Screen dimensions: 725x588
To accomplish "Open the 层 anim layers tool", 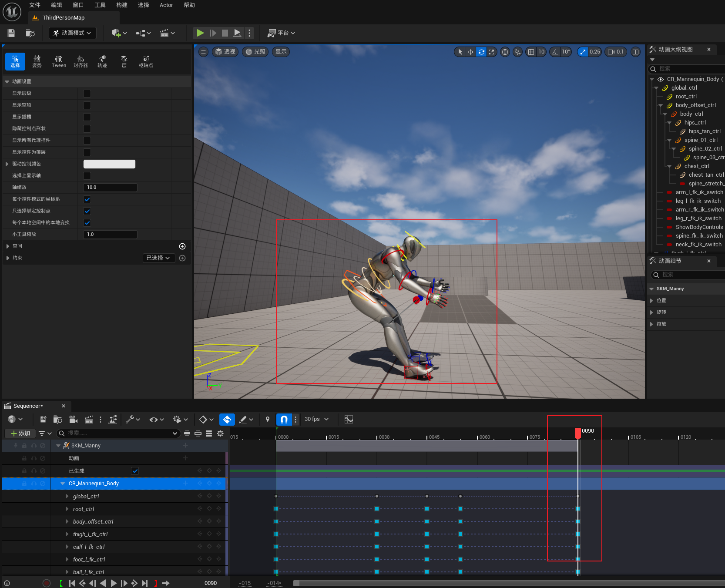I will click(x=124, y=61).
